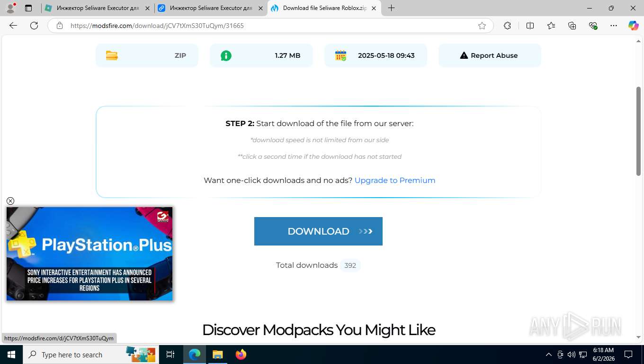This screenshot has height=364, width=644.
Task: Open Task View on taskbar
Action: [x=170, y=355]
